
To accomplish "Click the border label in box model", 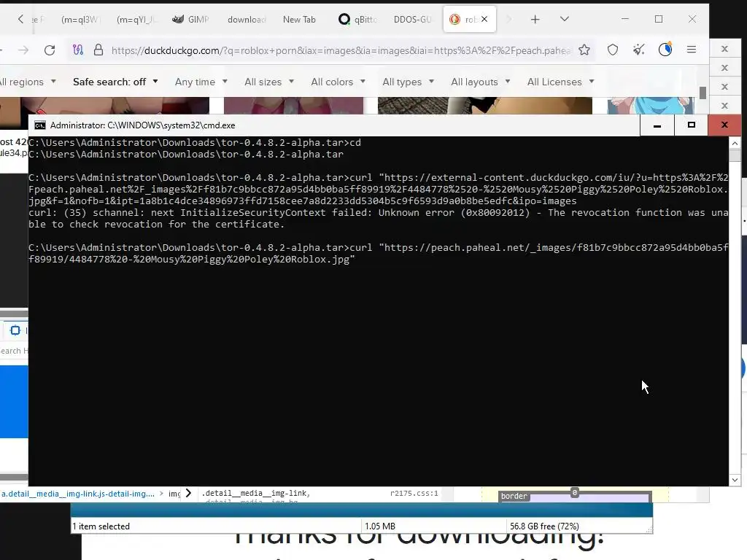I will click(514, 496).
